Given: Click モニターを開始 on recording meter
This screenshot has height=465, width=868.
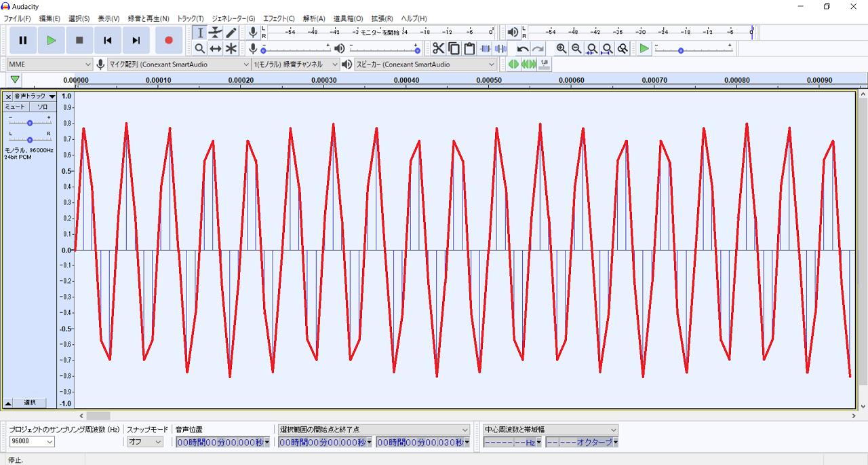Looking at the screenshot, I should click(x=380, y=32).
